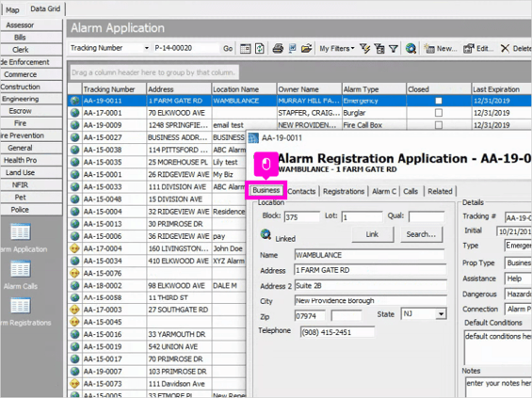Click the funnel filter icon
The width and height of the screenshot is (532, 398).
coord(394,49)
